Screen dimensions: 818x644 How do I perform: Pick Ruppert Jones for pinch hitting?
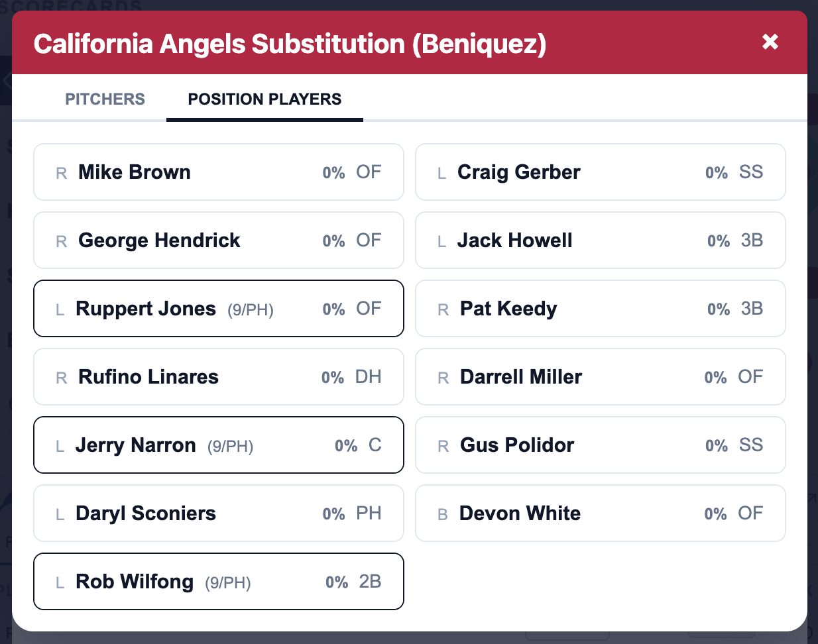(219, 308)
